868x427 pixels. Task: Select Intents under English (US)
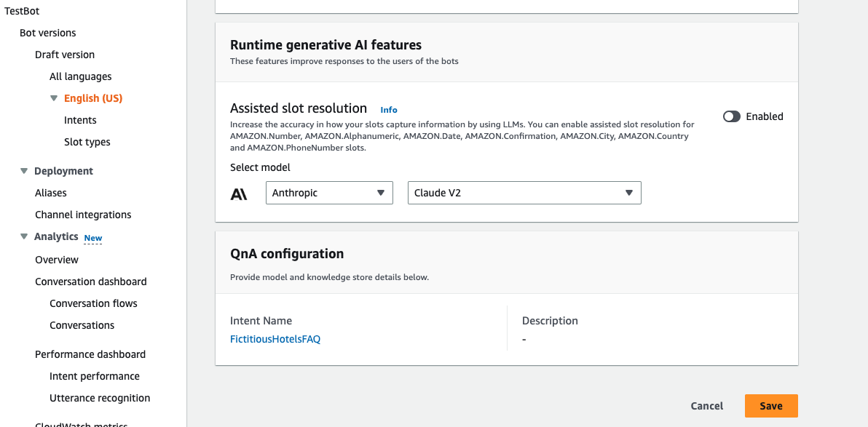(x=80, y=119)
